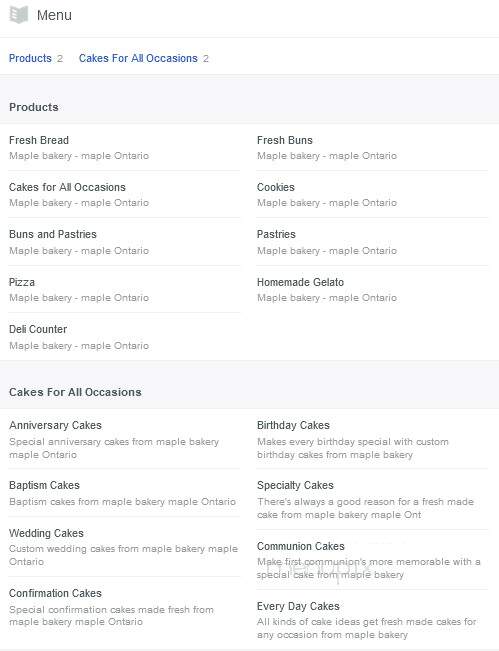Click the Menu book icon
This screenshot has width=499, height=651.
click(19, 15)
